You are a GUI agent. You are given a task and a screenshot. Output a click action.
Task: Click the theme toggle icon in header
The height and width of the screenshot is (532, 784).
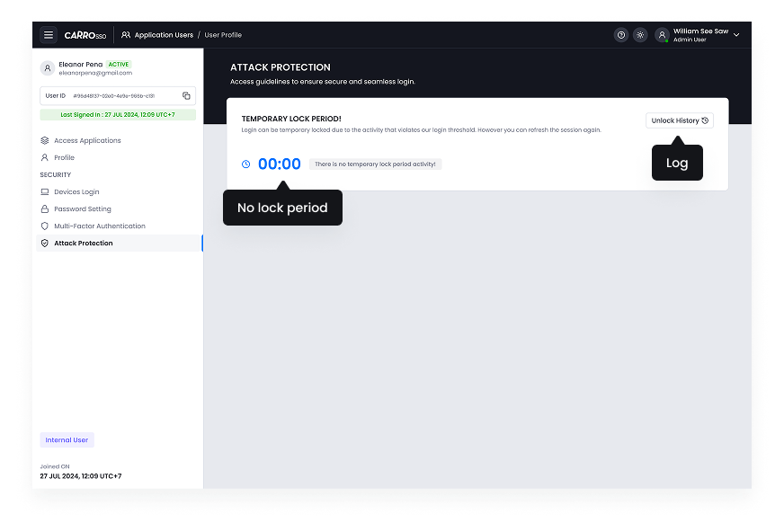pos(640,34)
